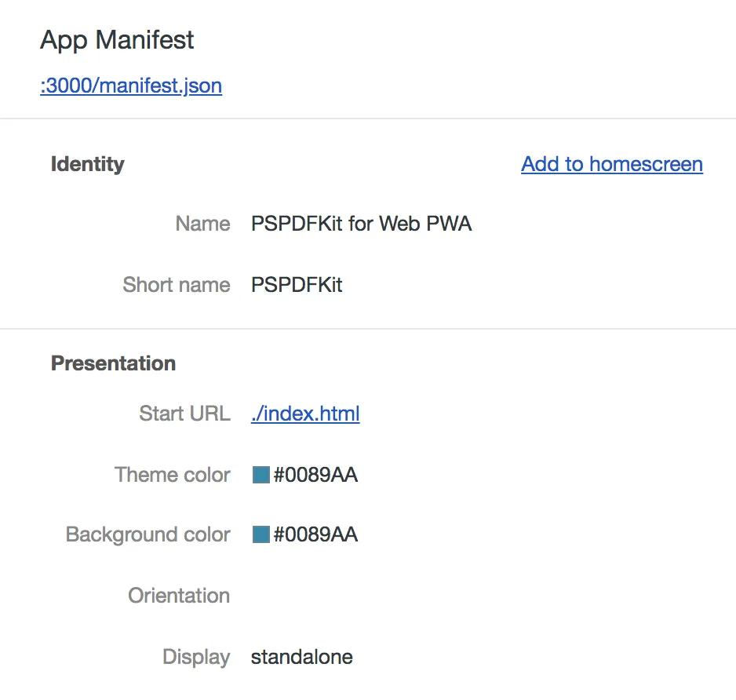Click the Presentation section heading
This screenshot has width=736, height=700.
[113, 363]
